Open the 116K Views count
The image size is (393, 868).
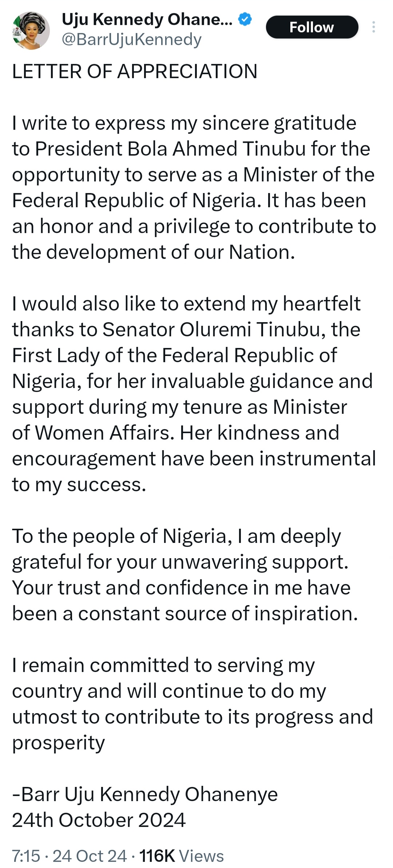[181, 856]
